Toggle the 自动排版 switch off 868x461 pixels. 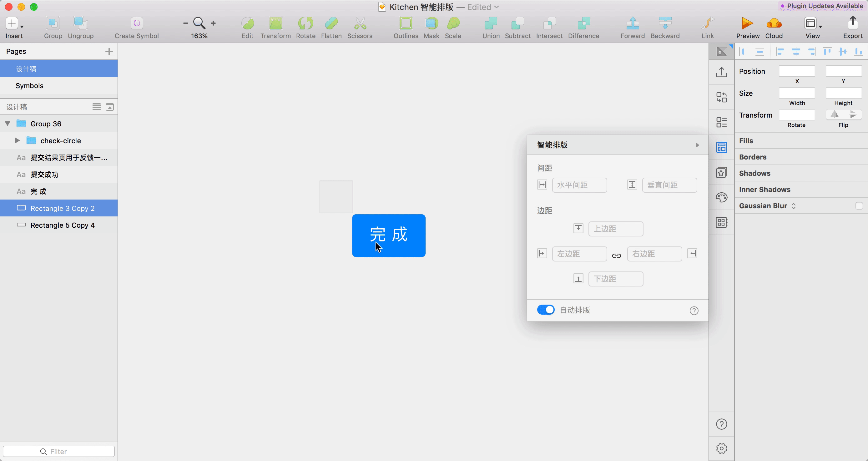546,310
